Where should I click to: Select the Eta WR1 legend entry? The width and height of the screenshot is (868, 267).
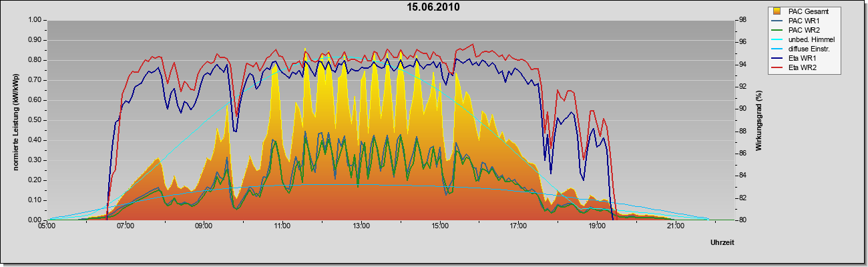pyautogui.click(x=803, y=59)
